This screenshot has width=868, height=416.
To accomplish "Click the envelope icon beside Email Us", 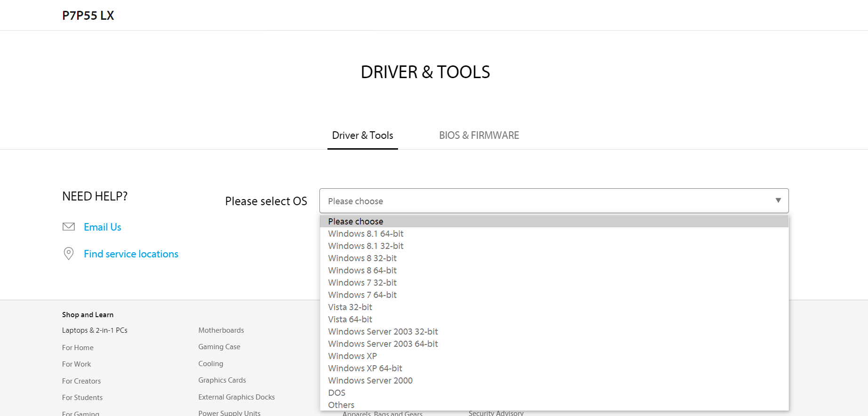I will point(69,227).
